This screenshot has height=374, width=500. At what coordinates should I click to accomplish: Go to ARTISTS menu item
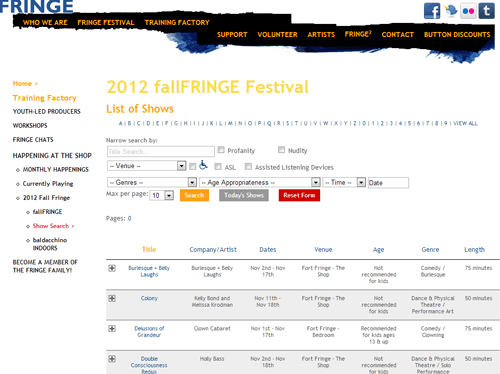click(x=321, y=35)
